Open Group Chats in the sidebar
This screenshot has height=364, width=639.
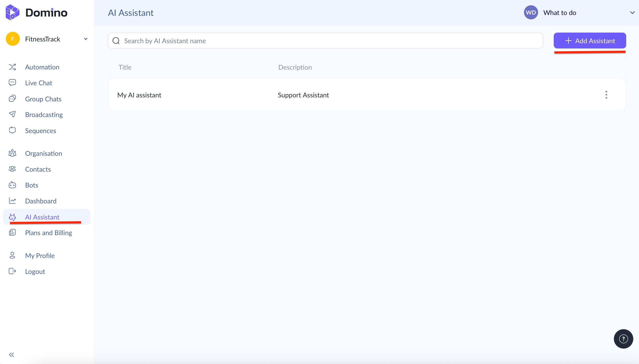click(x=43, y=99)
